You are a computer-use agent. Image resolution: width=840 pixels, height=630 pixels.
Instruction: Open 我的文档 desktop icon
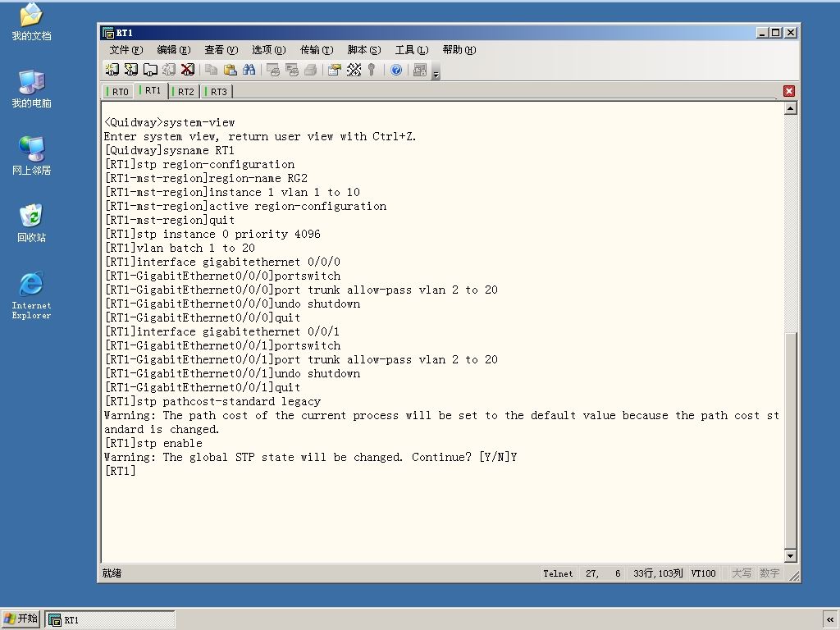tap(31, 22)
